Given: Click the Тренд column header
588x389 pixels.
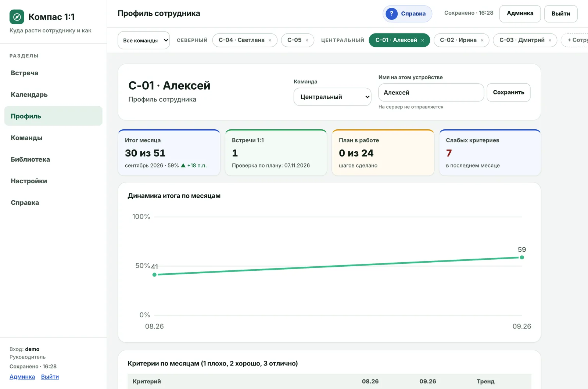Looking at the screenshot, I should [x=485, y=382].
